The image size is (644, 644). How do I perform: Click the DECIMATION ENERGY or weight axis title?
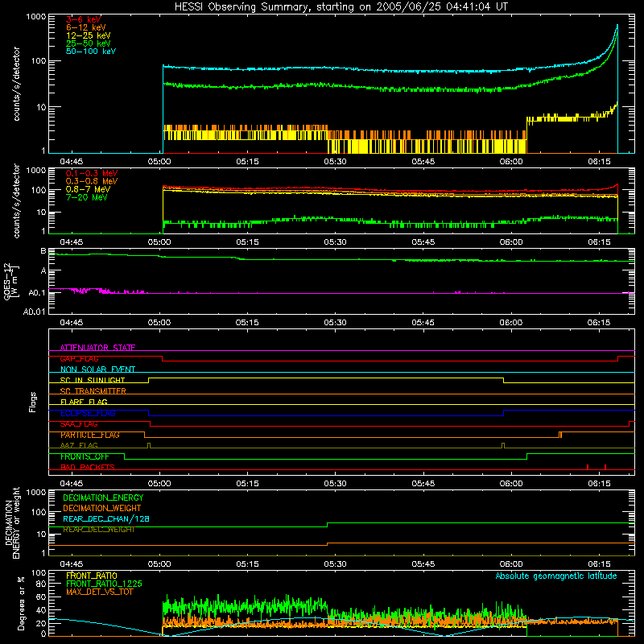point(12,522)
